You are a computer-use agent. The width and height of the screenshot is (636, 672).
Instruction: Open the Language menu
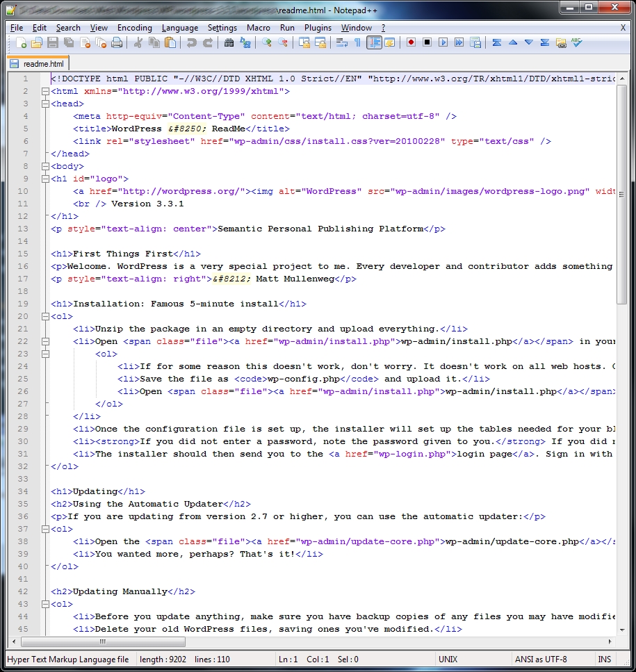pyautogui.click(x=180, y=28)
